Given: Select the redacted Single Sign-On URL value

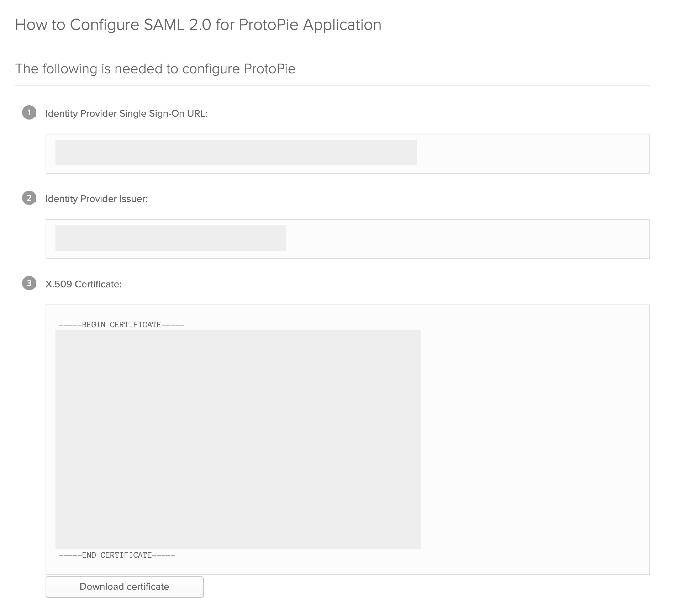Looking at the screenshot, I should (x=236, y=152).
